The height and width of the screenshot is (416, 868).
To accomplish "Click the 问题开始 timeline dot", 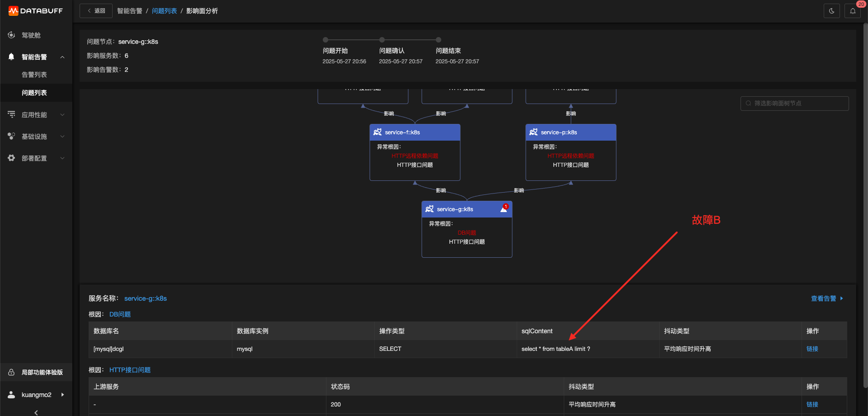I will pyautogui.click(x=325, y=40).
